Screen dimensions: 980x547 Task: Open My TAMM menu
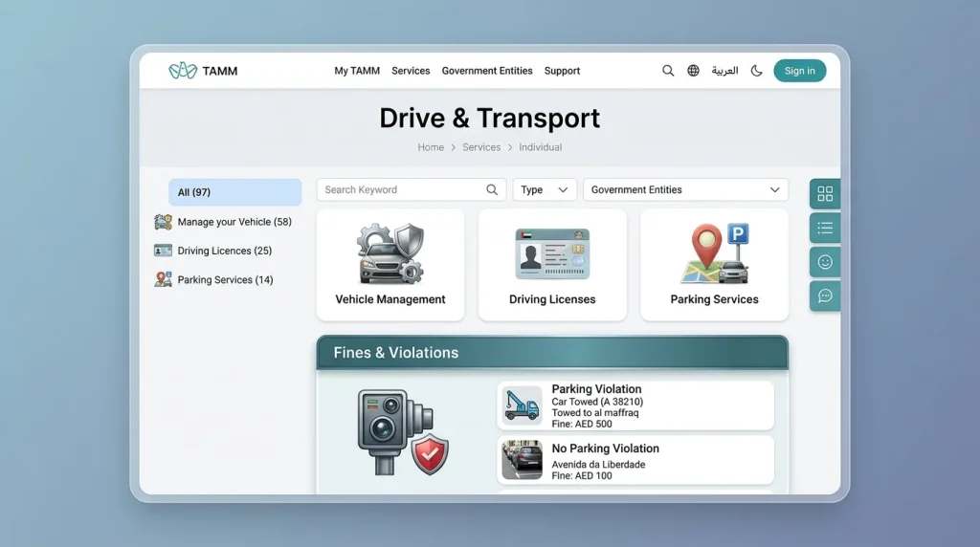[357, 71]
